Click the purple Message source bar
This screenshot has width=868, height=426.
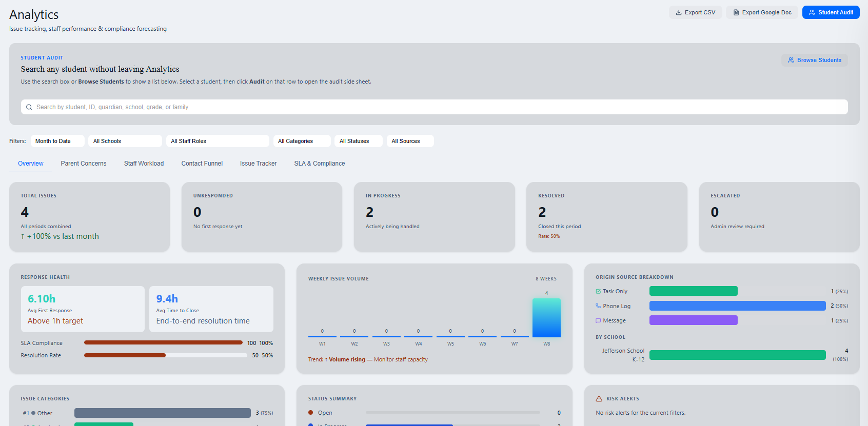pyautogui.click(x=694, y=320)
